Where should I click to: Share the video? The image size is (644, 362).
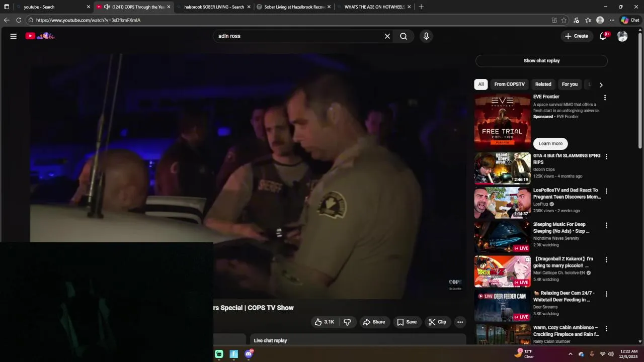(374, 322)
